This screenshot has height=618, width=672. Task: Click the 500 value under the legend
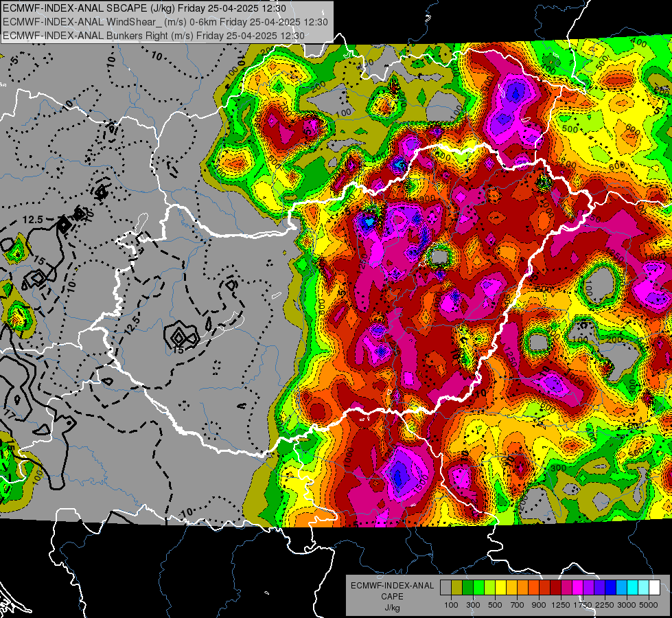pos(495,605)
